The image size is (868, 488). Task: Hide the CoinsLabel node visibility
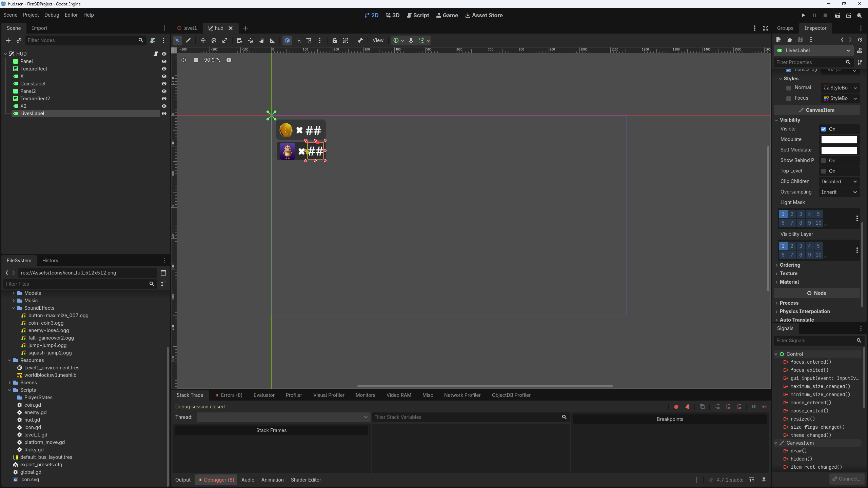pyautogui.click(x=164, y=84)
